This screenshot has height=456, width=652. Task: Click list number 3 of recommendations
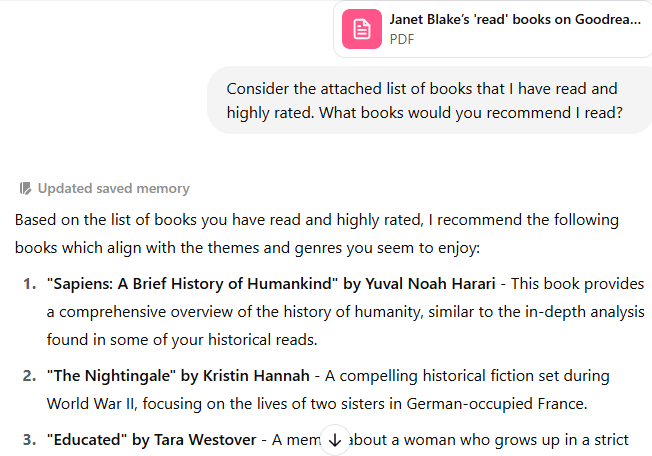29,438
